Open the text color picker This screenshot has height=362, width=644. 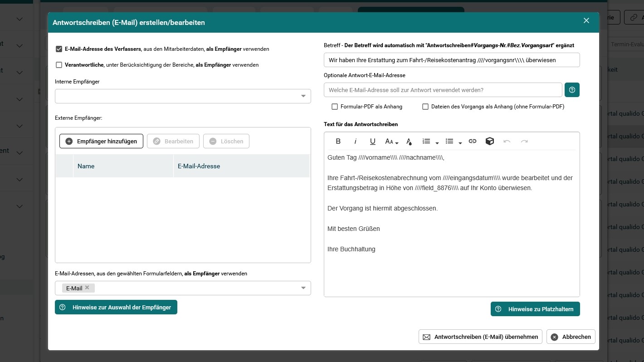pos(409,142)
